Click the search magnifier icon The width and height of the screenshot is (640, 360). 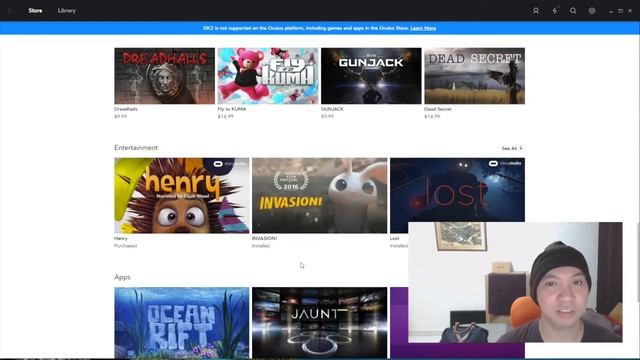point(573,11)
